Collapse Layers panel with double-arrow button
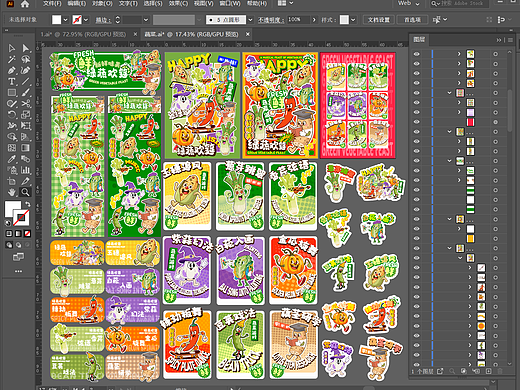 coord(499,40)
